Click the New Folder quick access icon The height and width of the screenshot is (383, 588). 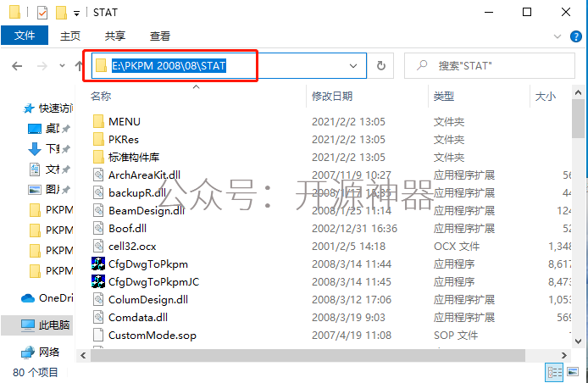point(61,13)
